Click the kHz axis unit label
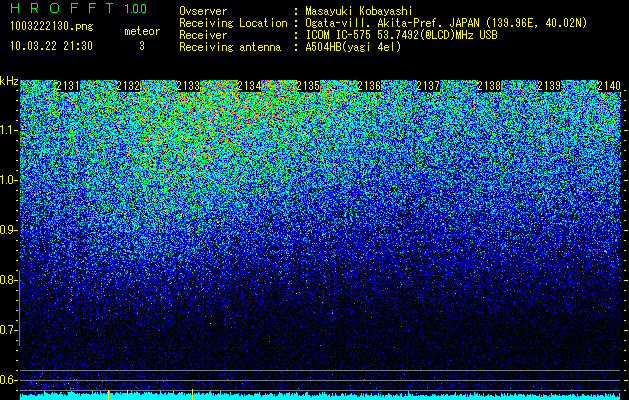The image size is (629, 400). point(9,81)
